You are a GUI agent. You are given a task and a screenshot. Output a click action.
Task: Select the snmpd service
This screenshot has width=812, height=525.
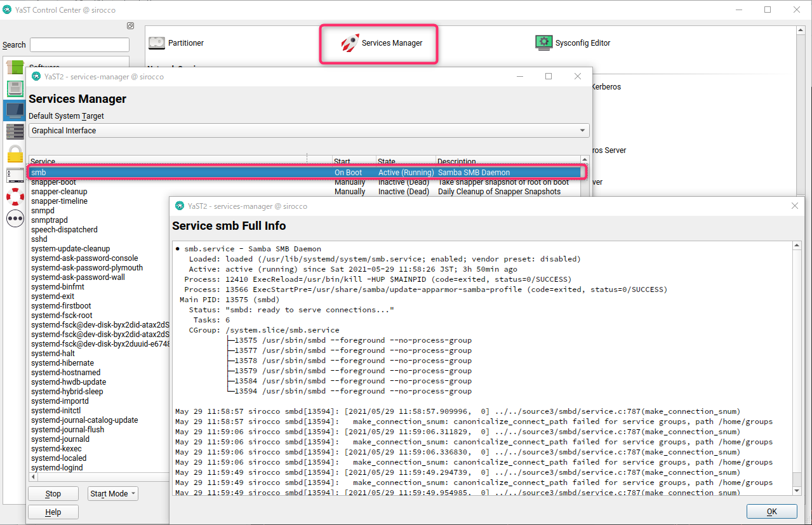pyautogui.click(x=43, y=211)
